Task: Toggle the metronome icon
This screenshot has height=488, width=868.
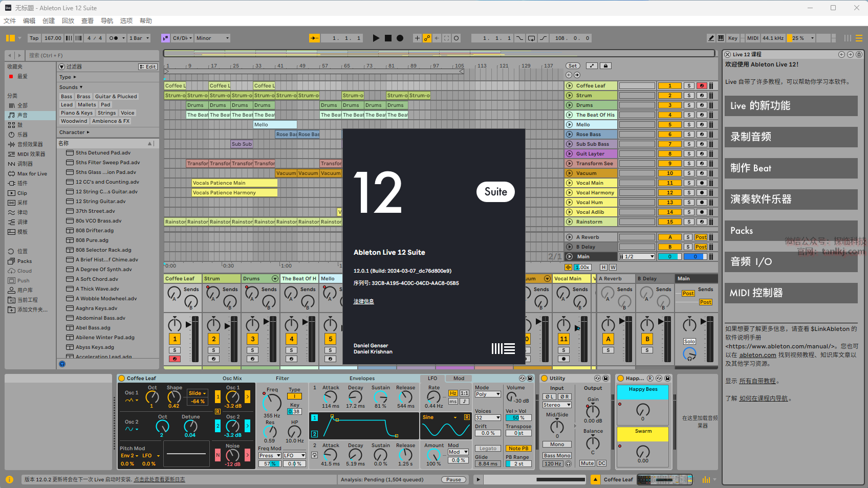Action: 114,38
